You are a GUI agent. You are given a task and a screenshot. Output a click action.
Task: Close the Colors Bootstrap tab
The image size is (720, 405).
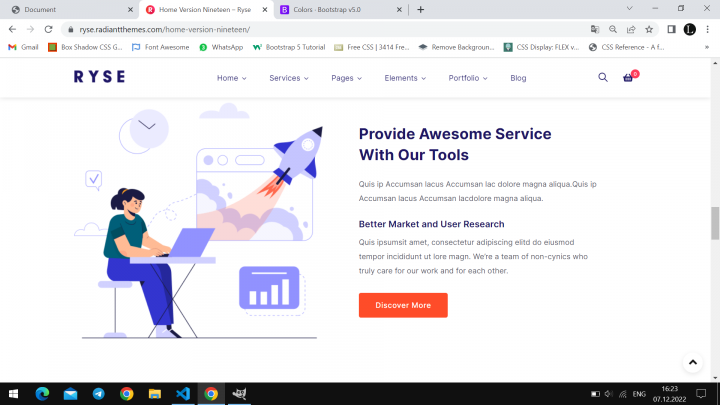point(399,10)
